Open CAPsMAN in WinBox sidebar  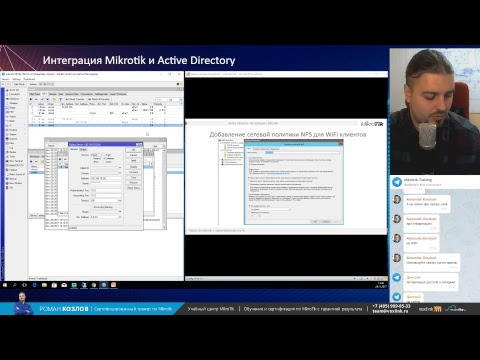(15, 94)
